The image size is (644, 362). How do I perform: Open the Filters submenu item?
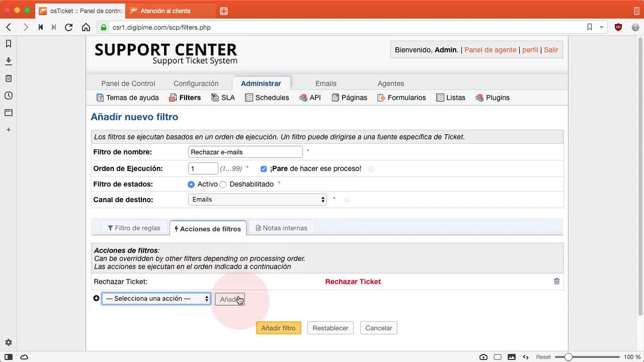pos(185,98)
